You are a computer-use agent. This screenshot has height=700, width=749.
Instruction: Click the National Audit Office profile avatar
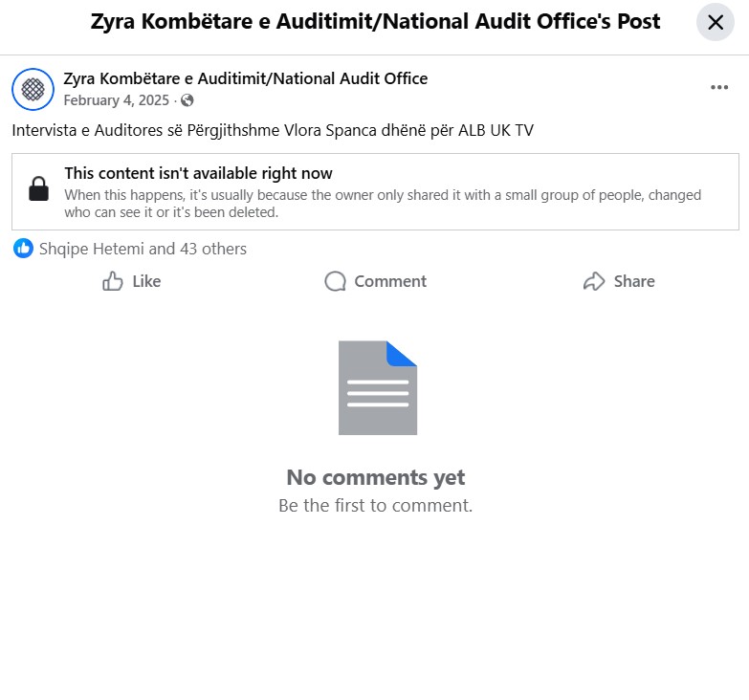pos(33,89)
